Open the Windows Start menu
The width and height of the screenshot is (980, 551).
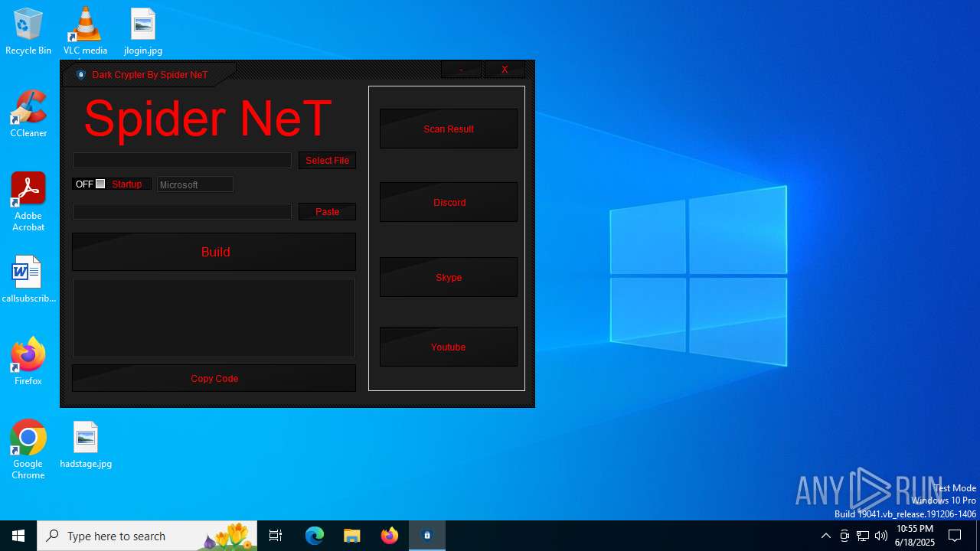click(x=18, y=536)
